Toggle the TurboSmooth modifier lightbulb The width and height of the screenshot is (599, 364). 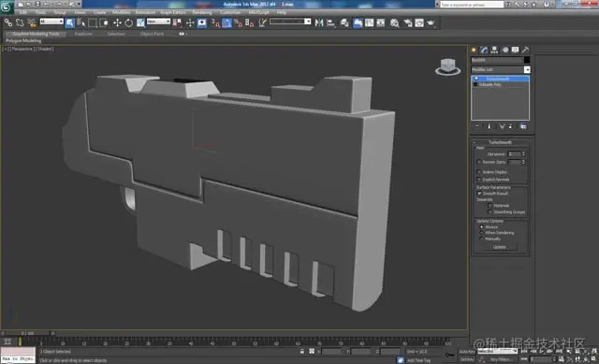point(476,79)
